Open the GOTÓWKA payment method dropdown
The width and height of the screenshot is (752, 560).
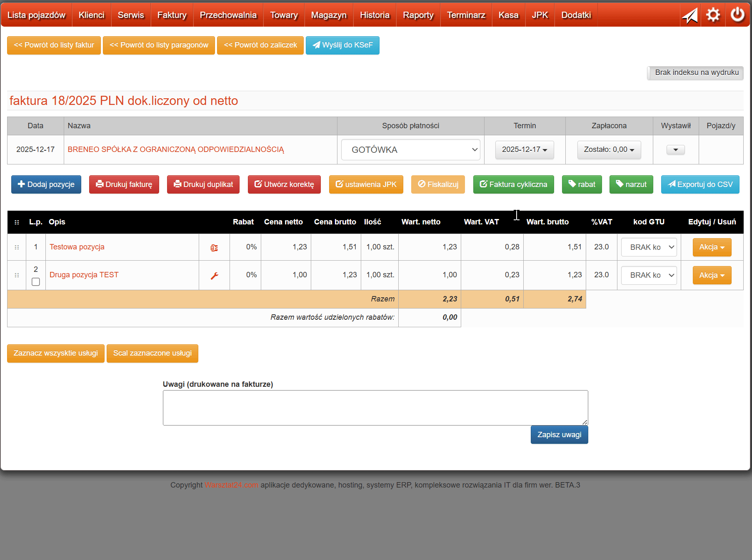click(410, 150)
